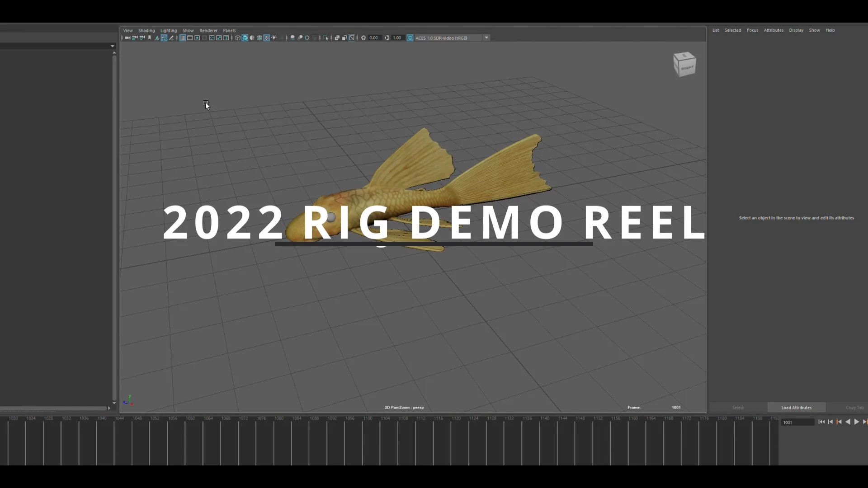868x488 pixels.
Task: Open the viewport Lighting menu
Action: coord(169,30)
